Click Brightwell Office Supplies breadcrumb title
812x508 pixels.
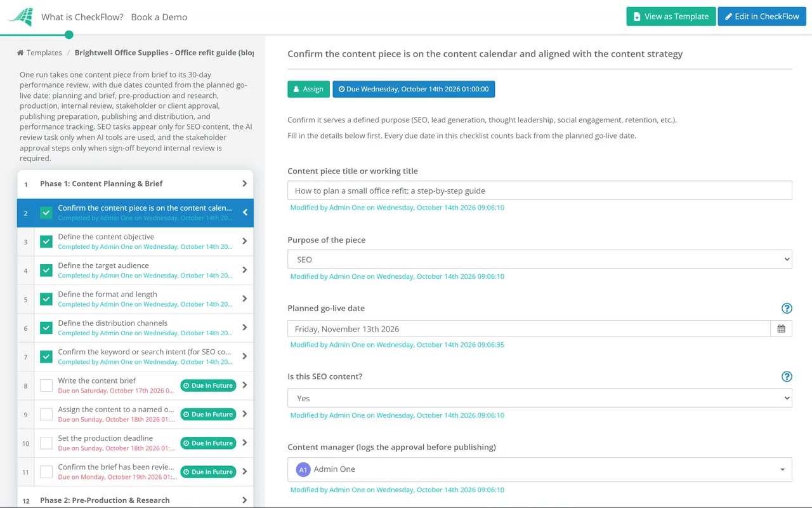(x=164, y=53)
